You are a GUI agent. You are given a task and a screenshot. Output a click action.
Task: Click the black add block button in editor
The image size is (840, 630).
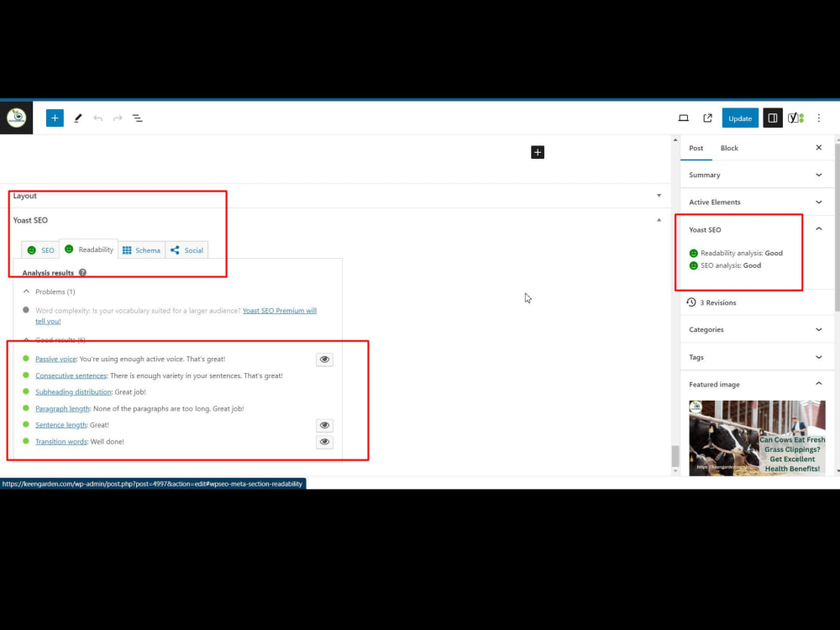pos(538,152)
